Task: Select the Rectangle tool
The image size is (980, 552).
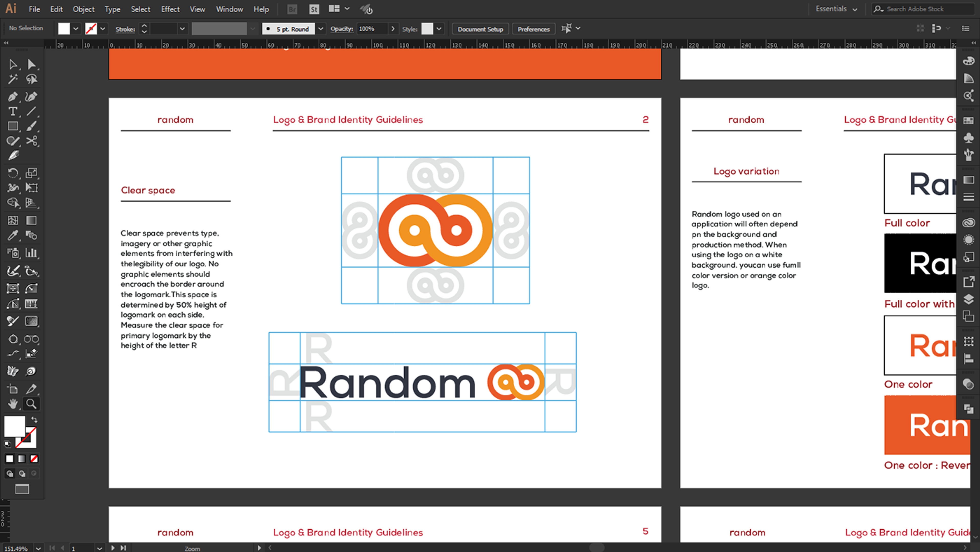Action: click(13, 126)
